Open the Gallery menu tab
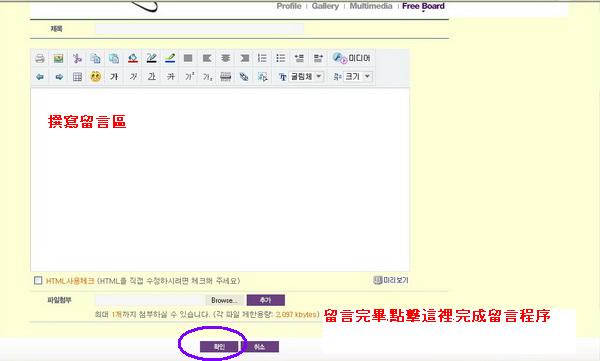The image size is (600, 361). tap(325, 6)
